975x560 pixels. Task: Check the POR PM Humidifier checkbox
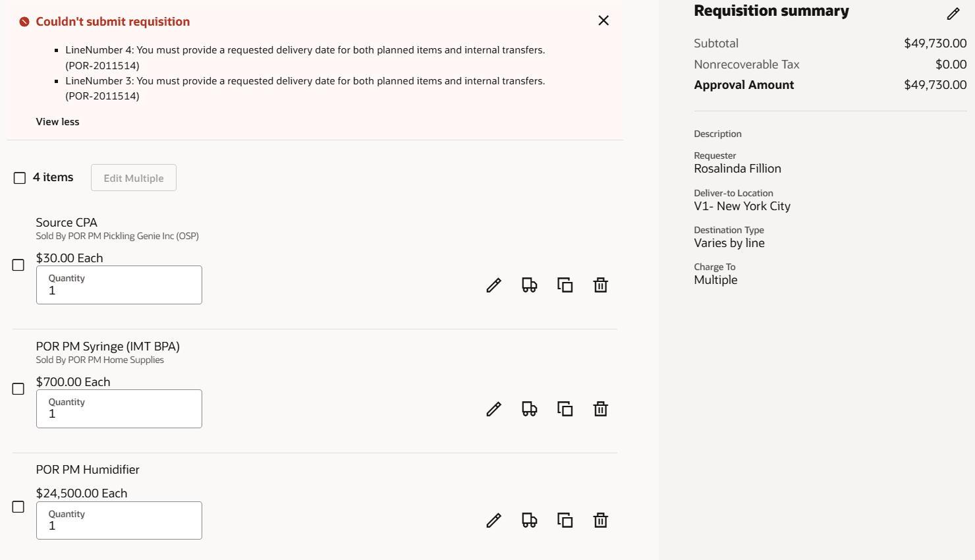coord(19,507)
